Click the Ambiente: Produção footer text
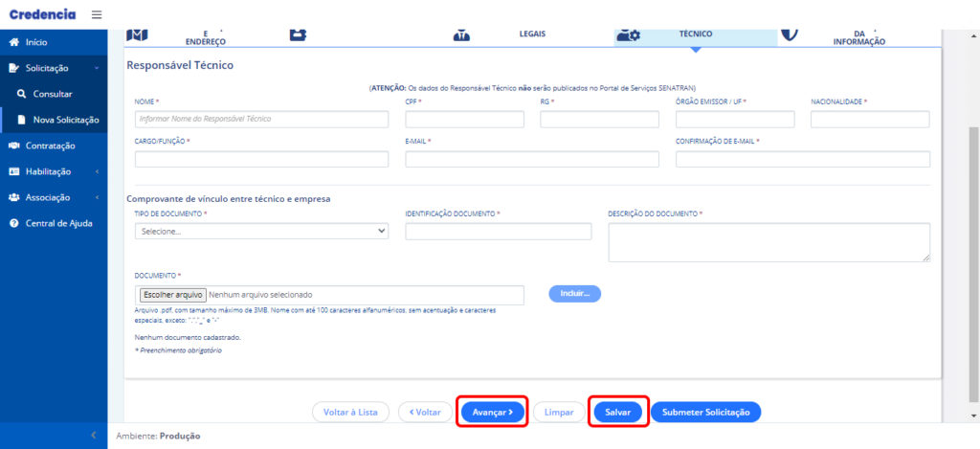This screenshot has height=449, width=980. coord(158,436)
